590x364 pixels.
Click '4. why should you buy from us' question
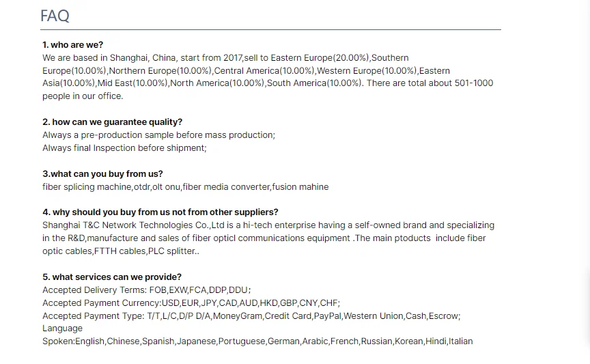click(160, 212)
